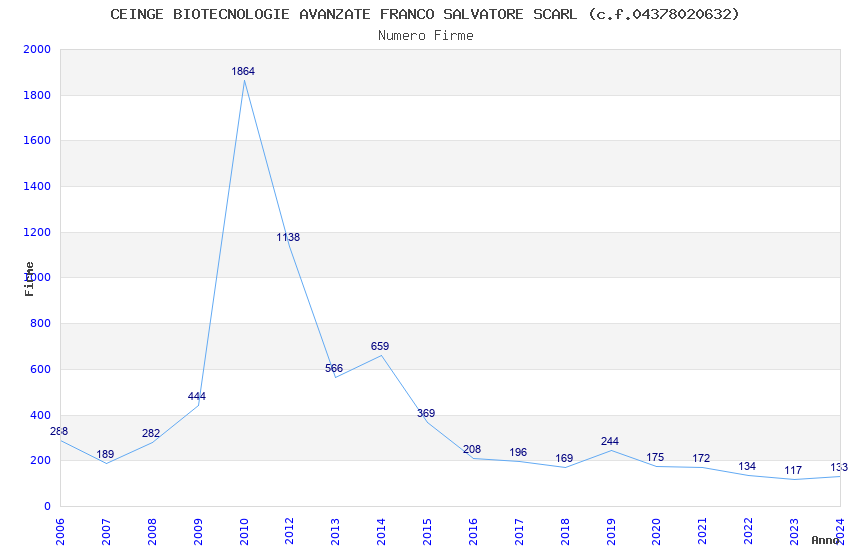The width and height of the screenshot is (850, 550).
Task: Select the 117 data label
Action: 793,470
